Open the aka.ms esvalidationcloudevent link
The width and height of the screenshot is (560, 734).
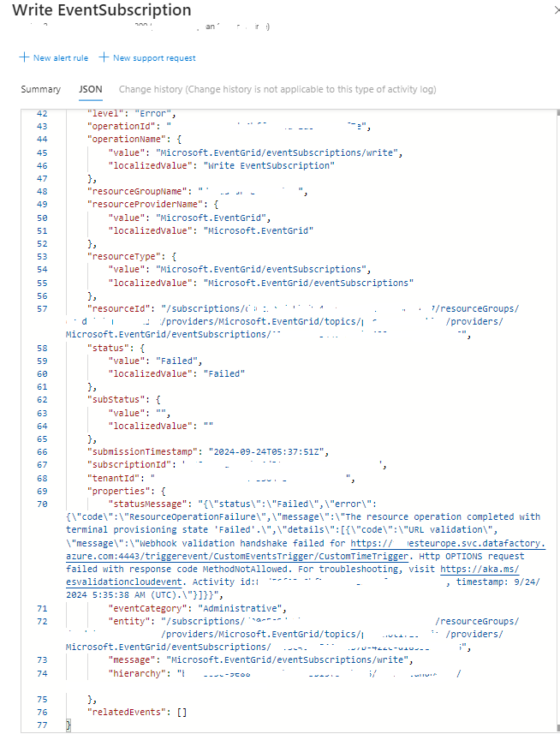(x=292, y=576)
